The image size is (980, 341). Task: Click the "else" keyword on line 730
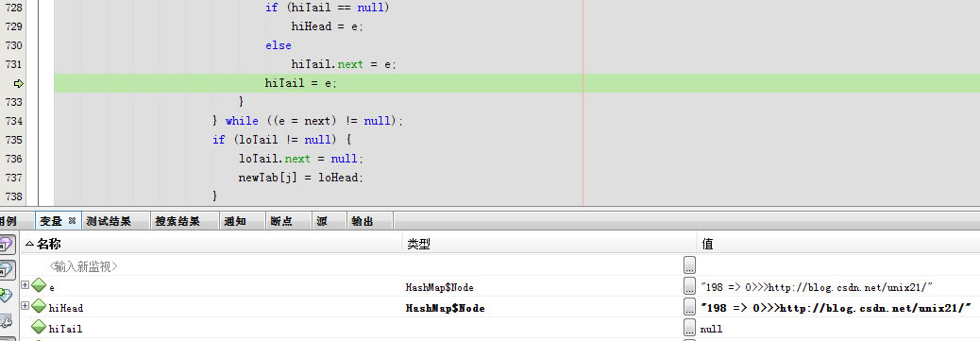pos(279,45)
